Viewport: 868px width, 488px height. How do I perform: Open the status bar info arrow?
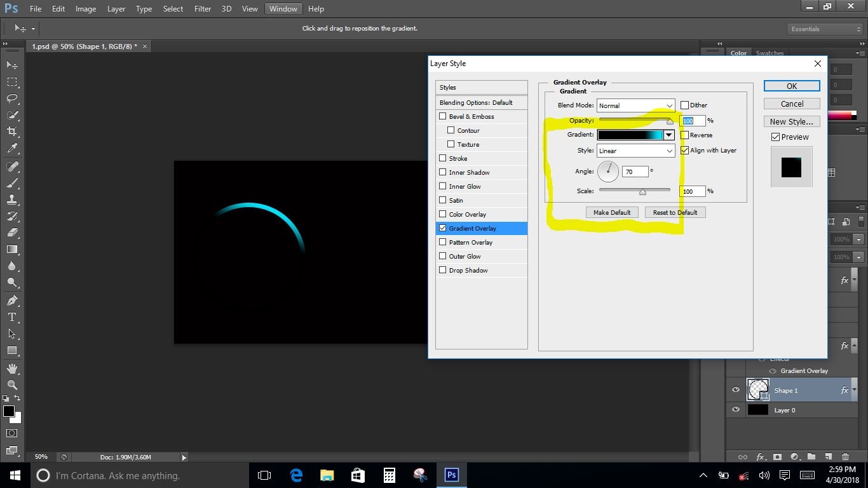click(184, 457)
